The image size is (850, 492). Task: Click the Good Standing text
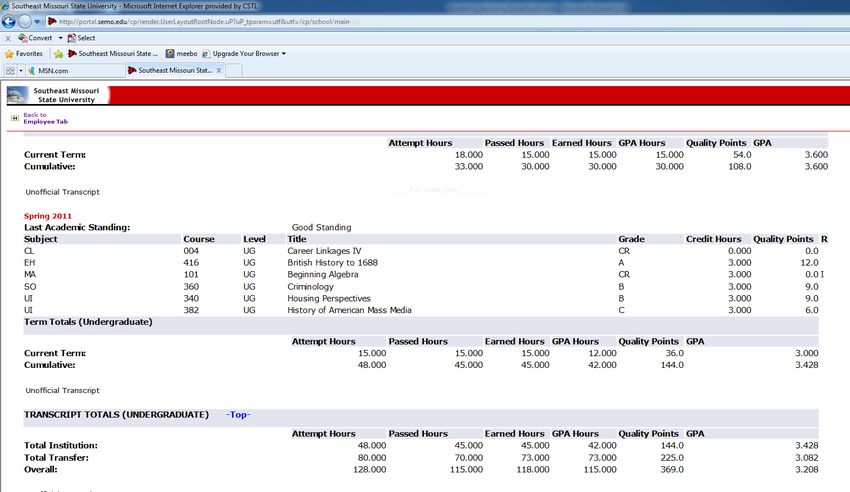tap(321, 228)
